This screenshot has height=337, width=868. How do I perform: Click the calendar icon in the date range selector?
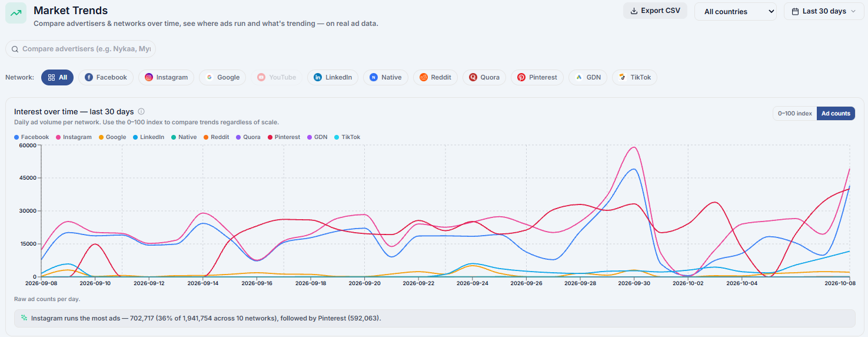[x=795, y=11]
